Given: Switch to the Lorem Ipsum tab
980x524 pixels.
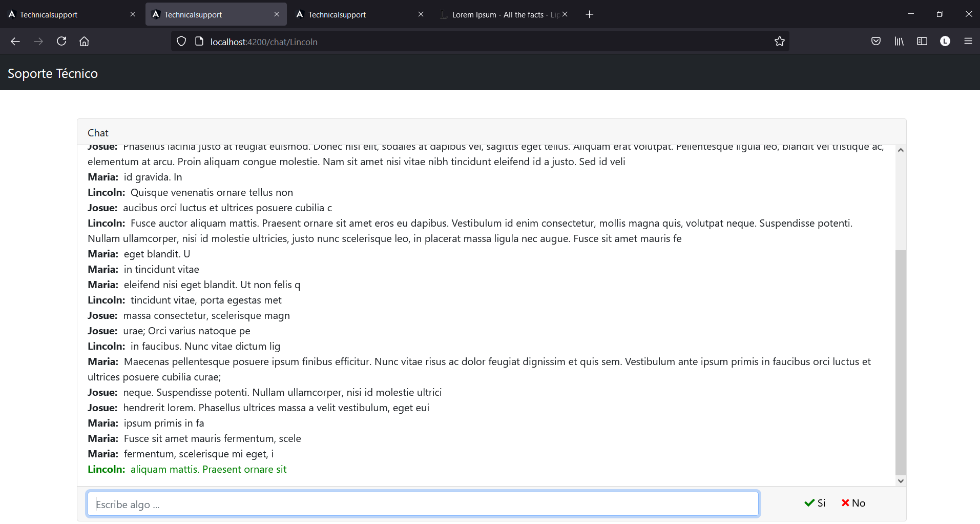Looking at the screenshot, I should (499, 14).
